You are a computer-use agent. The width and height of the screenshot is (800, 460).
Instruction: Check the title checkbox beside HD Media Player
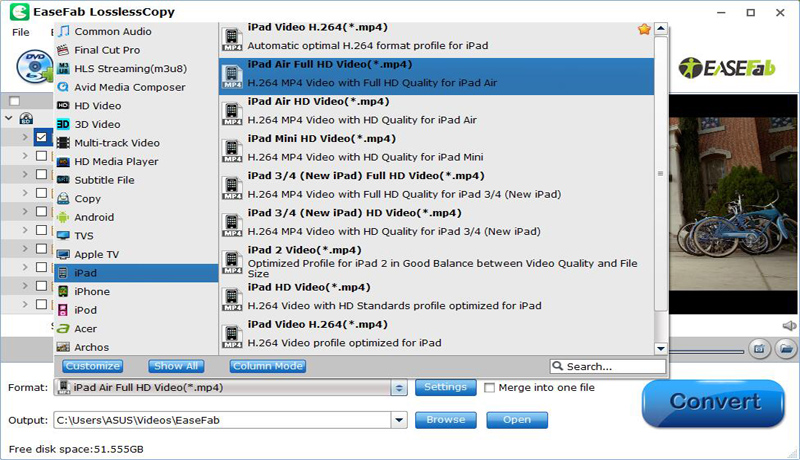[x=41, y=156]
